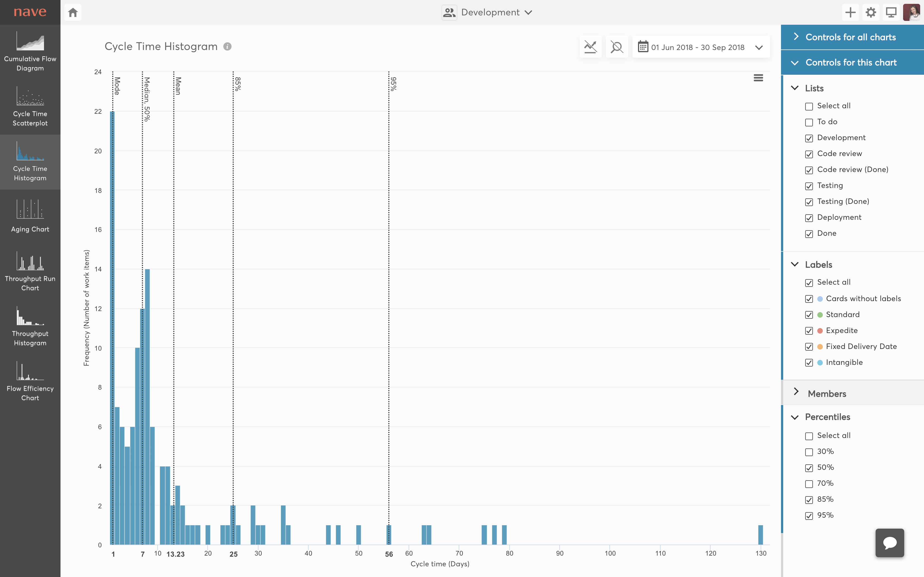Viewport: 924px width, 577px height.
Task: Open the Cumulative Flow Diagram chart
Action: coord(30,52)
